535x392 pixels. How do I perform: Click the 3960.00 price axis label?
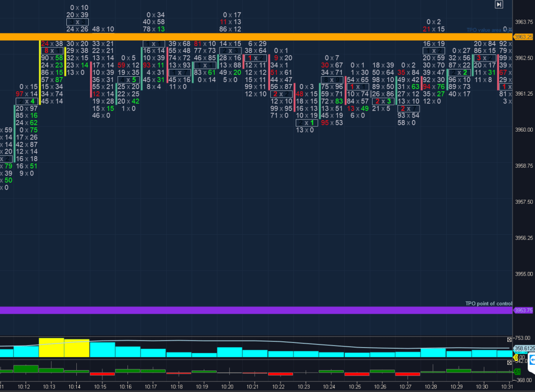click(523, 130)
